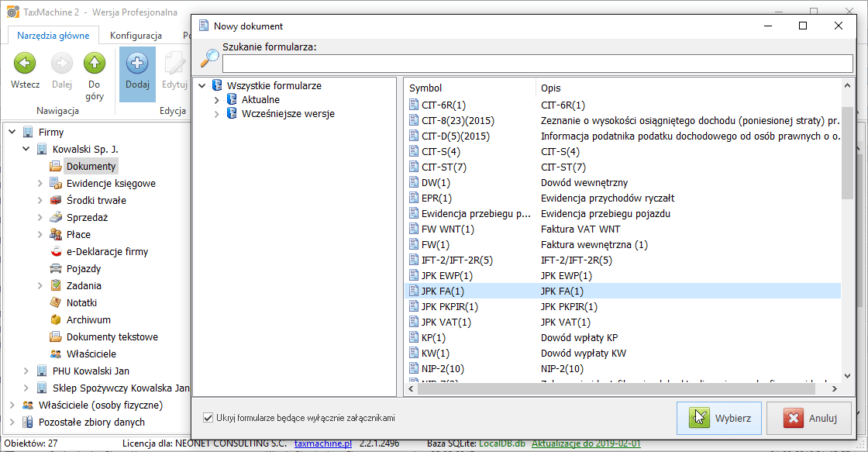Collapse the Wszystkie formularze root node
The width and height of the screenshot is (868, 452).
(202, 86)
